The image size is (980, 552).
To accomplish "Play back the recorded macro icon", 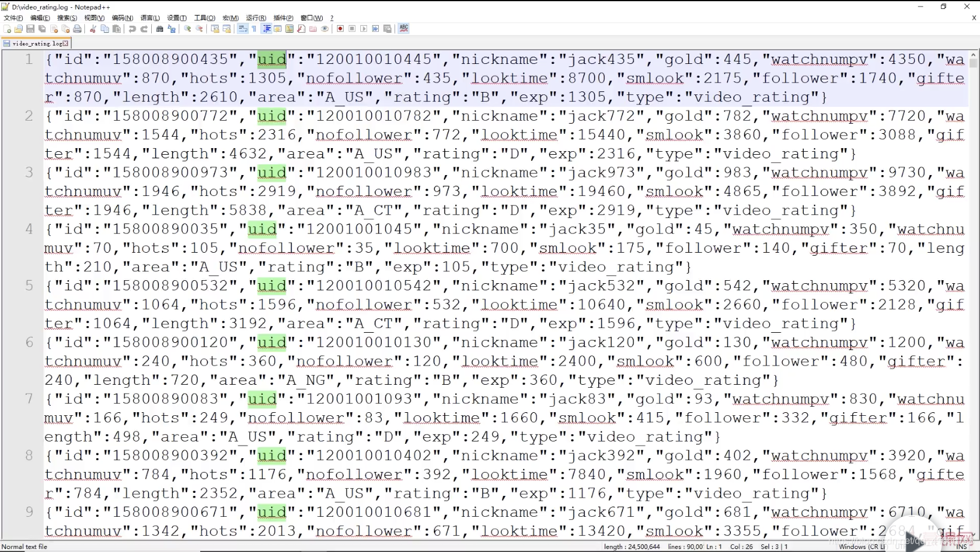I will click(x=364, y=29).
